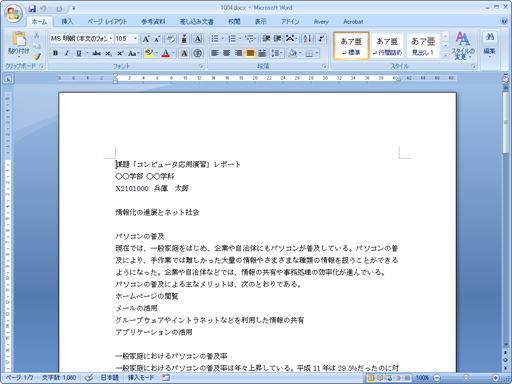Viewport: 512px width, 384px height.
Task: Apply character shading (gray A)
Action: (184, 53)
